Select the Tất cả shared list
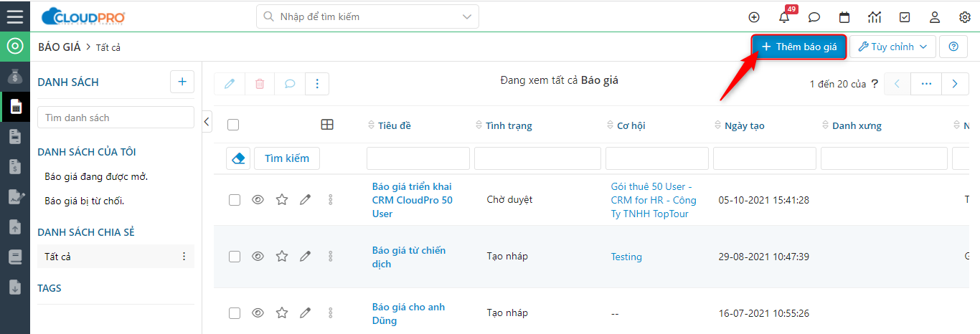The height and width of the screenshot is (334, 980). click(x=116, y=256)
